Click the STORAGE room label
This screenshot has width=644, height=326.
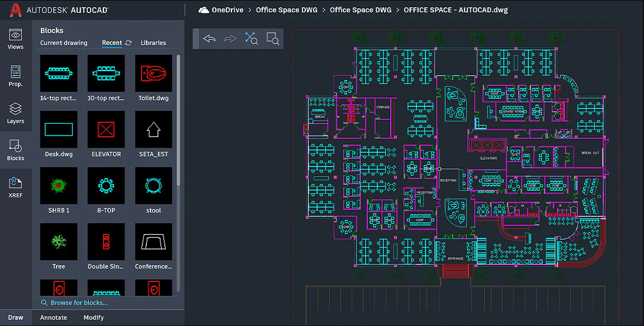click(383, 107)
